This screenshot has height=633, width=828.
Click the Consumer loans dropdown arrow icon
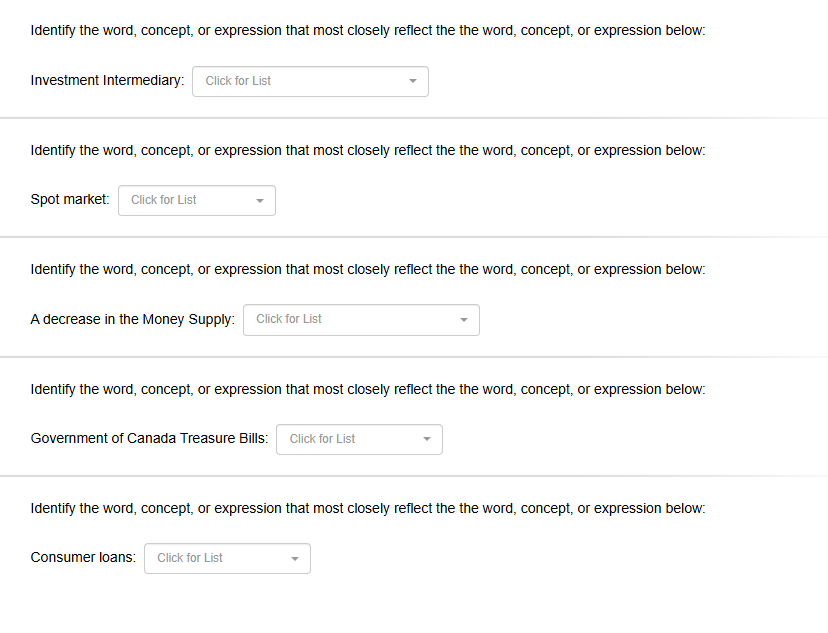click(x=294, y=558)
